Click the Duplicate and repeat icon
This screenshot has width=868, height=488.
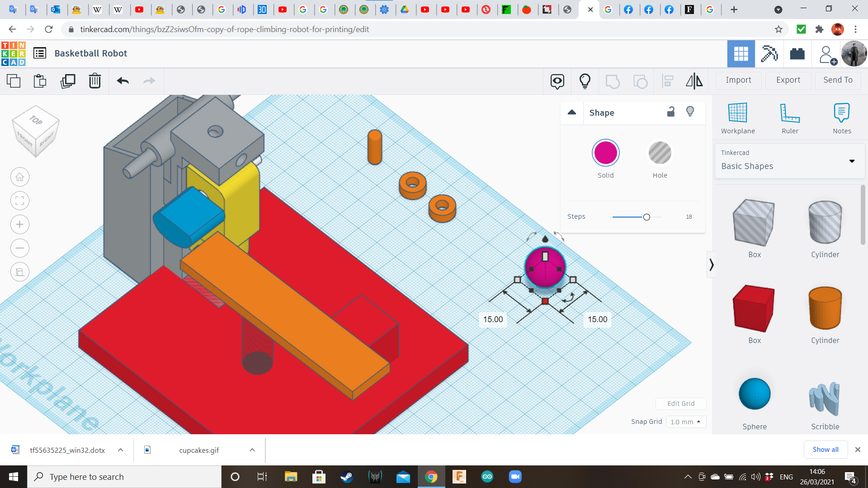point(68,81)
